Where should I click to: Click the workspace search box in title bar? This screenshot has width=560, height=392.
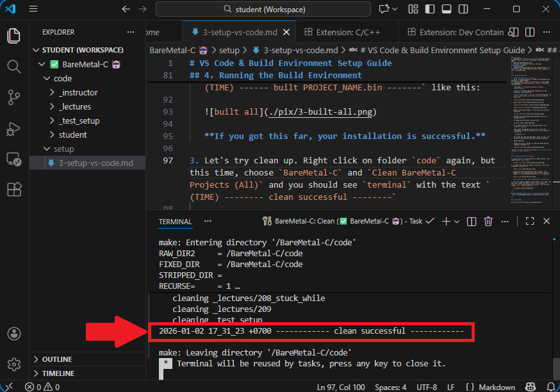pyautogui.click(x=263, y=10)
